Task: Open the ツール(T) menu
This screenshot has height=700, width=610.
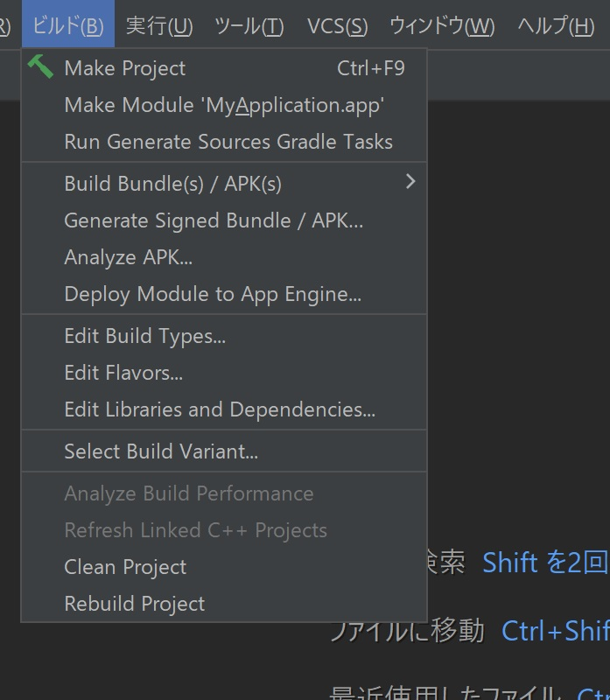Action: coord(249,25)
